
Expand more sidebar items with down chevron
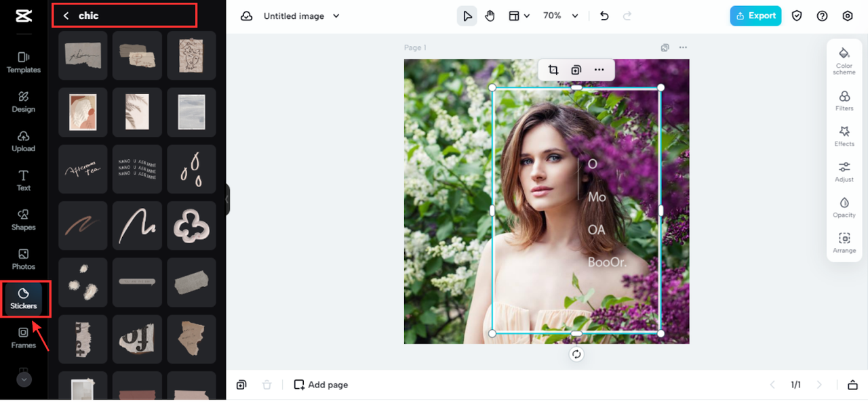[24, 379]
